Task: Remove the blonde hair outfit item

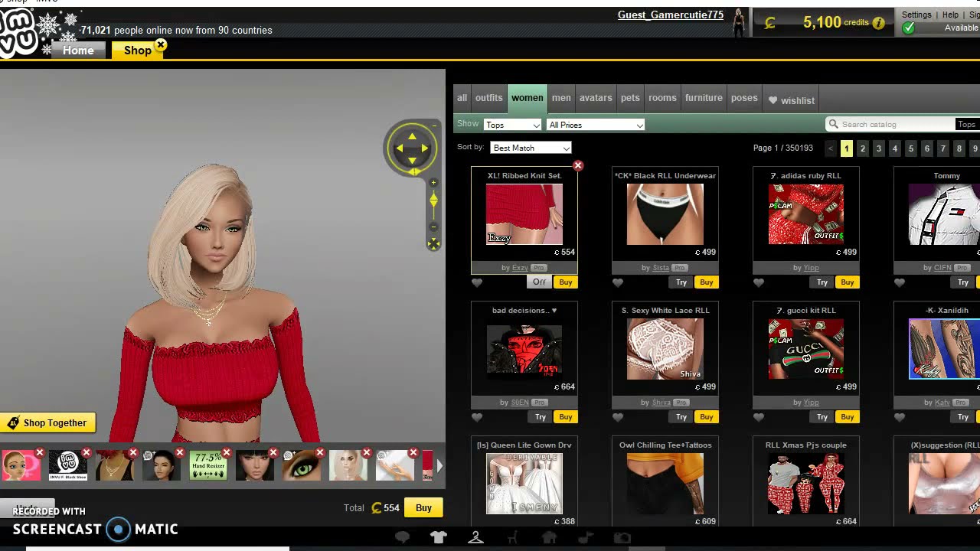Action: (367, 453)
